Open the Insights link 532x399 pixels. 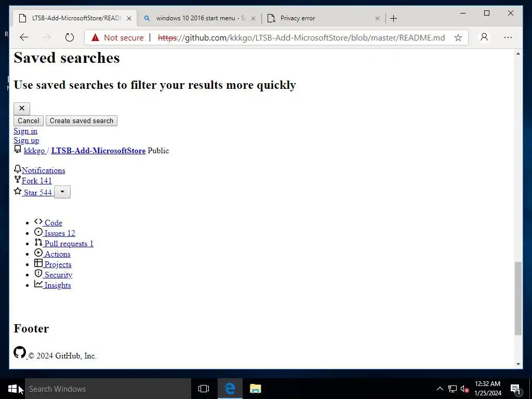pyautogui.click(x=58, y=285)
